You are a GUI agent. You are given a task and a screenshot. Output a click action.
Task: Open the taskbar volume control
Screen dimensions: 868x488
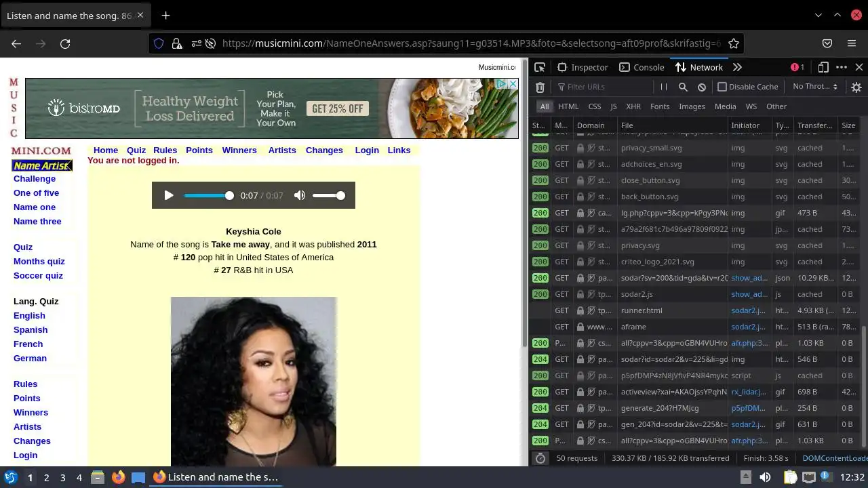click(x=765, y=477)
